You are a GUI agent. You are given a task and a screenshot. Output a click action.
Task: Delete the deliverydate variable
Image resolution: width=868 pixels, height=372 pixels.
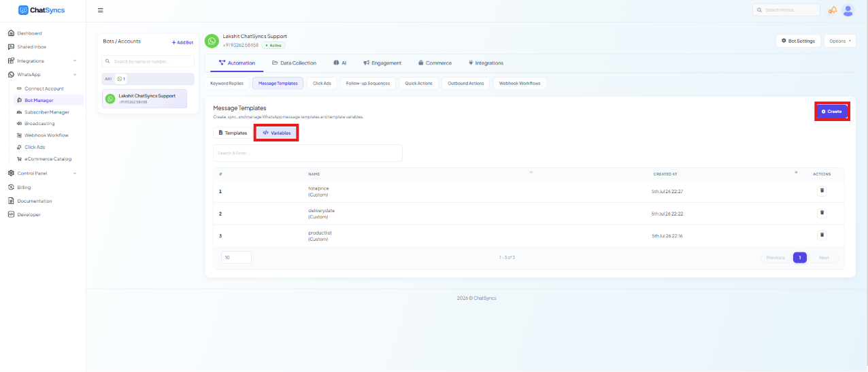pyautogui.click(x=822, y=213)
